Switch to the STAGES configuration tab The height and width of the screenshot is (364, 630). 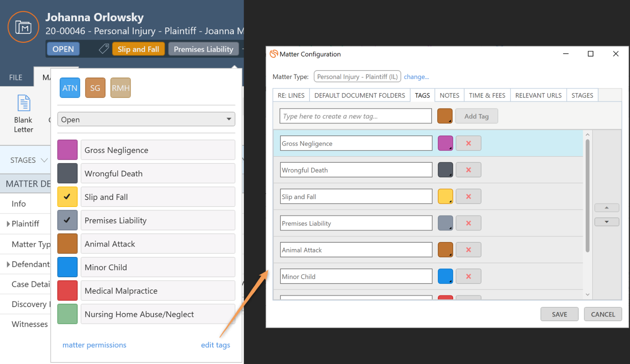(582, 95)
